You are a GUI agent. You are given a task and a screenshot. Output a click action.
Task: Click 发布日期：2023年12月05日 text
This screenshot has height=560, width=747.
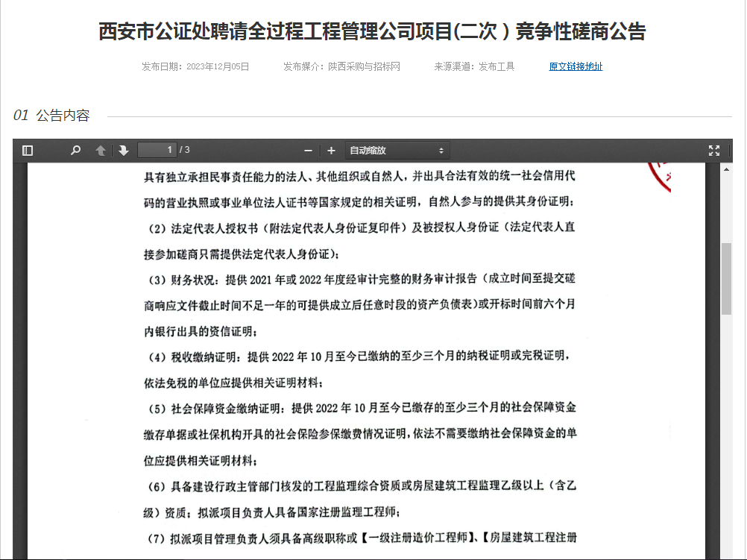pos(195,66)
